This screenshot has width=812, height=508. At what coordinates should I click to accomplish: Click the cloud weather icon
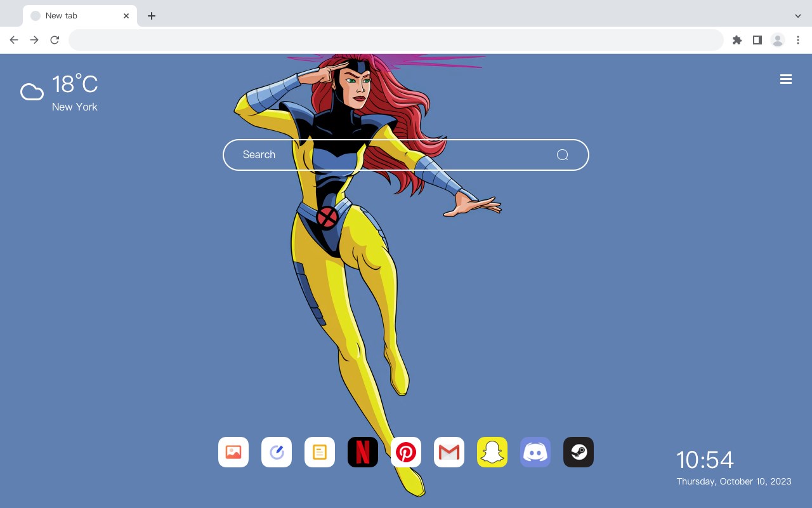click(32, 92)
